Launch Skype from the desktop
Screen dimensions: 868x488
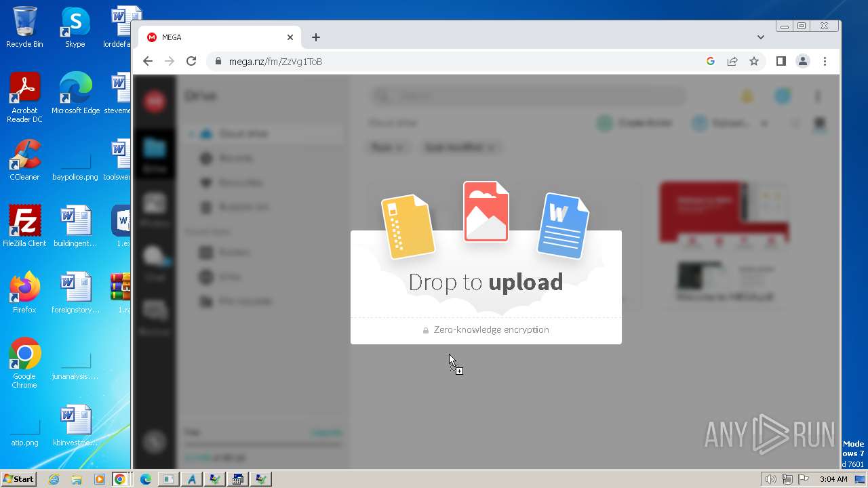tap(75, 27)
